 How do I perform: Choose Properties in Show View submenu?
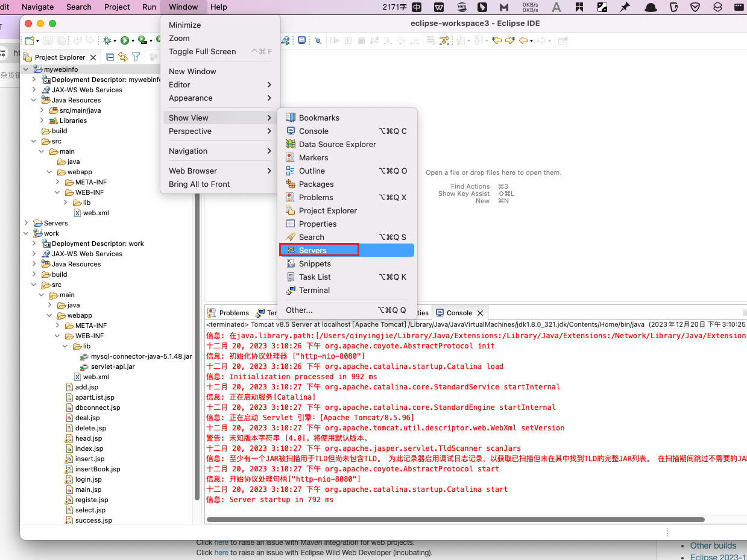[x=347, y=224]
